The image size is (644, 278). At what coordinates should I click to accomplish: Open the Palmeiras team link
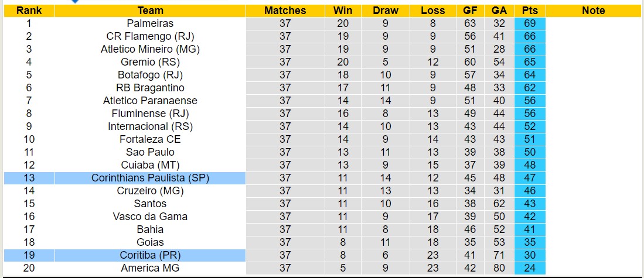[150, 23]
